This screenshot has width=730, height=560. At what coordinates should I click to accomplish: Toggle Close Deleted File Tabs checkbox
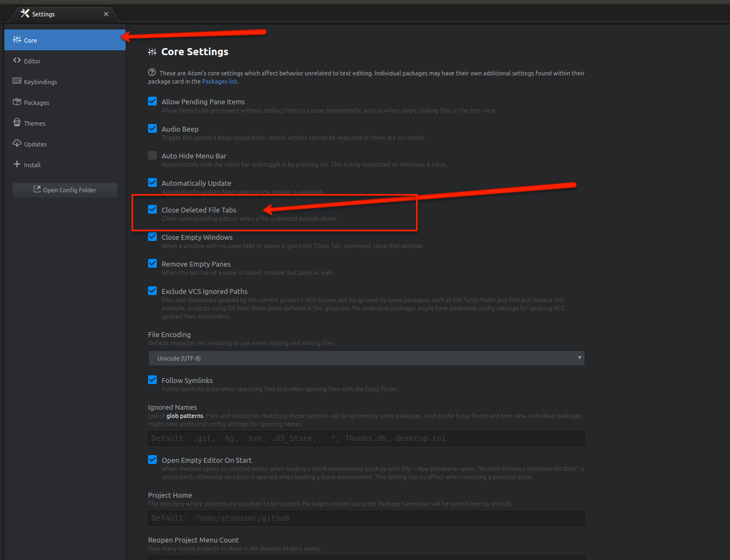[152, 209]
